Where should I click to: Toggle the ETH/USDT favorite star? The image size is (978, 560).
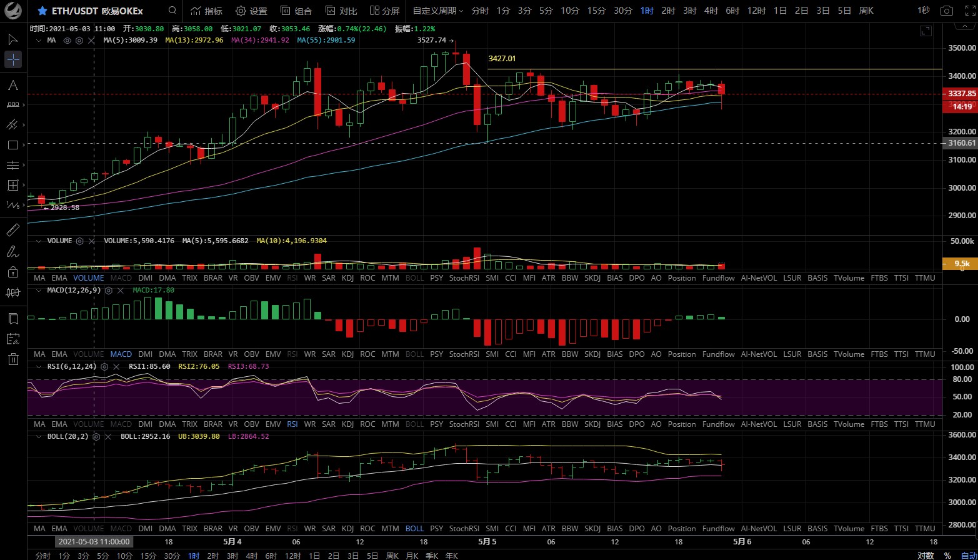point(42,11)
